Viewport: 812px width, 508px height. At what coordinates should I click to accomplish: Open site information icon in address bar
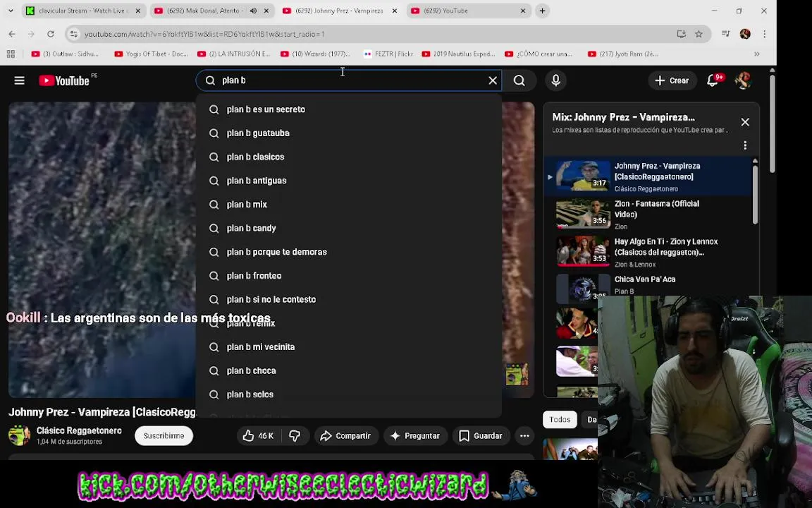73,34
